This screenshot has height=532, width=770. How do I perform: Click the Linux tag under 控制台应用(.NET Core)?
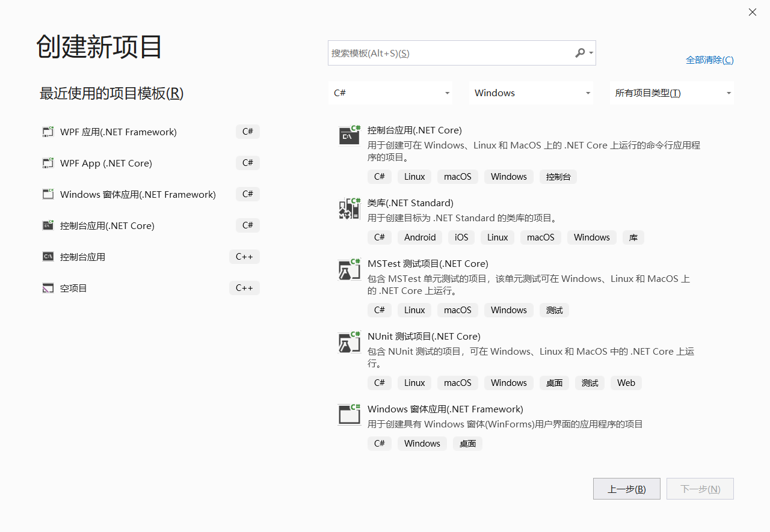point(414,177)
